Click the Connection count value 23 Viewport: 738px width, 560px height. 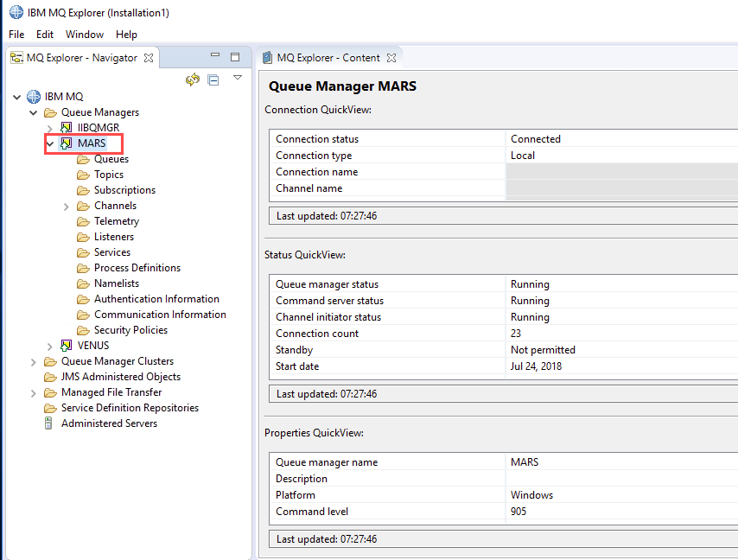516,334
